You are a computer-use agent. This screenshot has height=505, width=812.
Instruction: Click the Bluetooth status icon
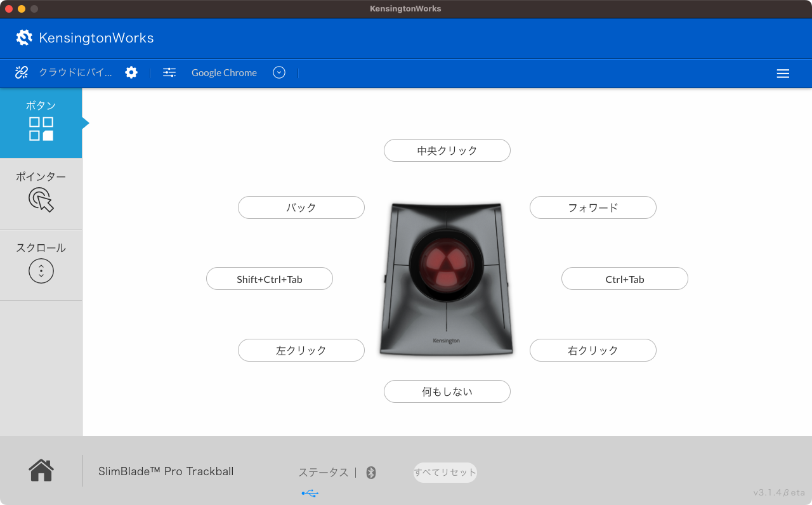[x=371, y=473]
